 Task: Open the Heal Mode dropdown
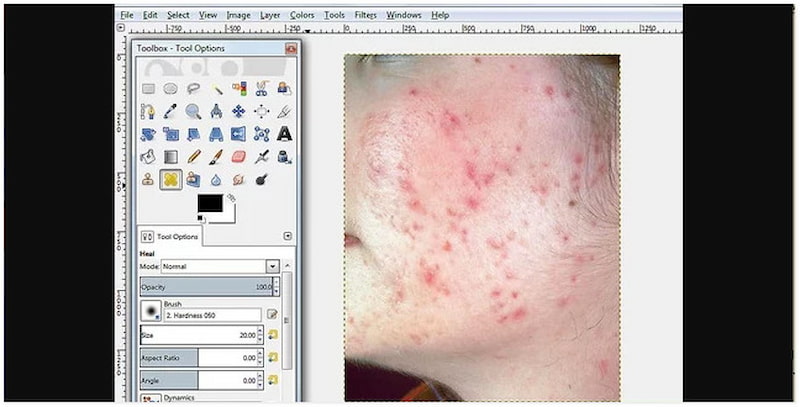272,267
